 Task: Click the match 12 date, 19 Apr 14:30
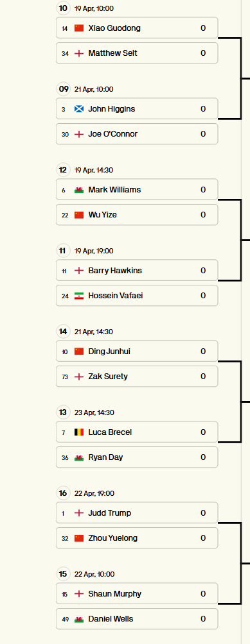94,170
